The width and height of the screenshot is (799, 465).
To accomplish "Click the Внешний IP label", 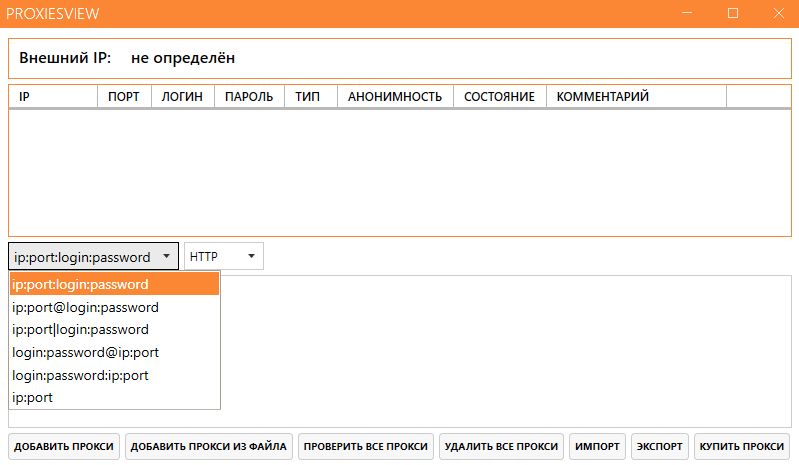I will (65, 58).
